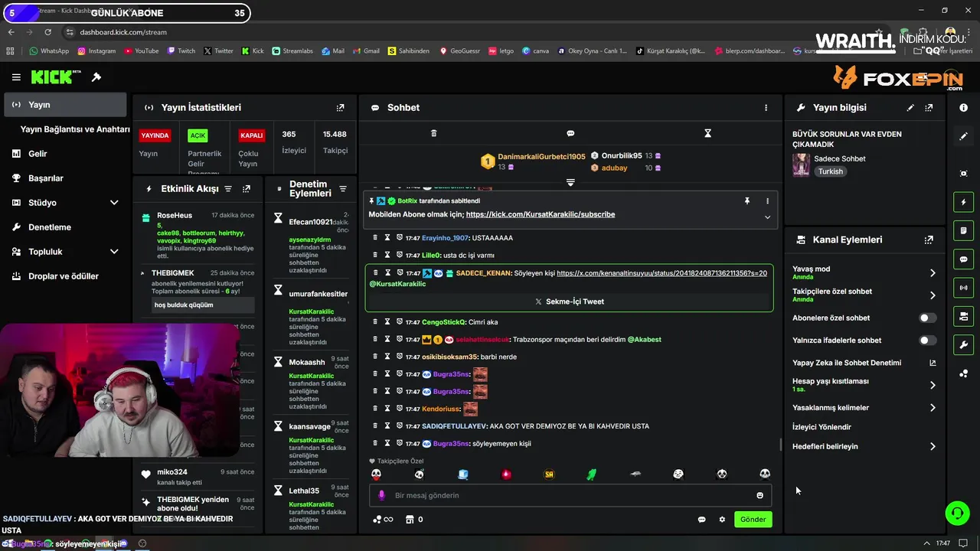Click the lightning bolt icon in right sidebar
The height and width of the screenshot is (551, 980).
point(963,202)
